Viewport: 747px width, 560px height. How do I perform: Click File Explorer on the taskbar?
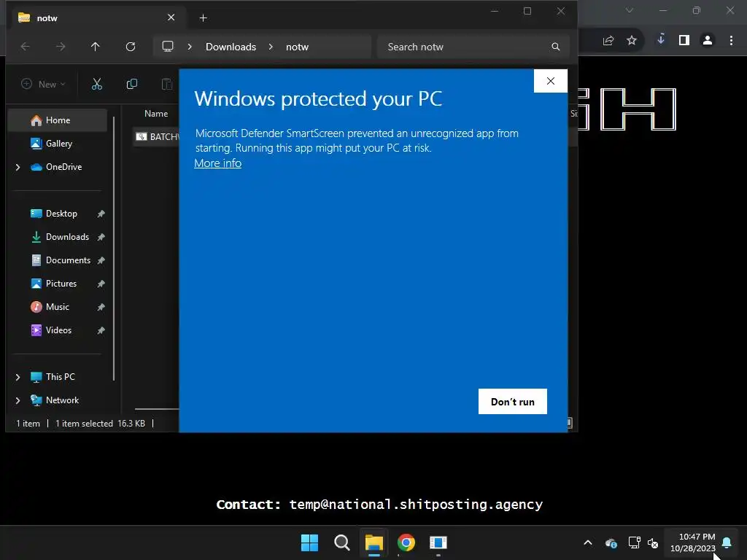click(x=374, y=542)
